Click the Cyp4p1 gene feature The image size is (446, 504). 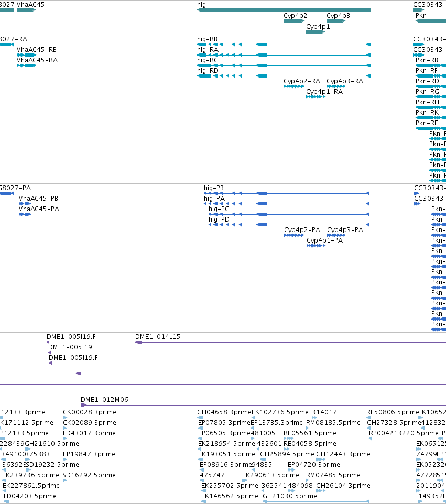coord(316,32)
